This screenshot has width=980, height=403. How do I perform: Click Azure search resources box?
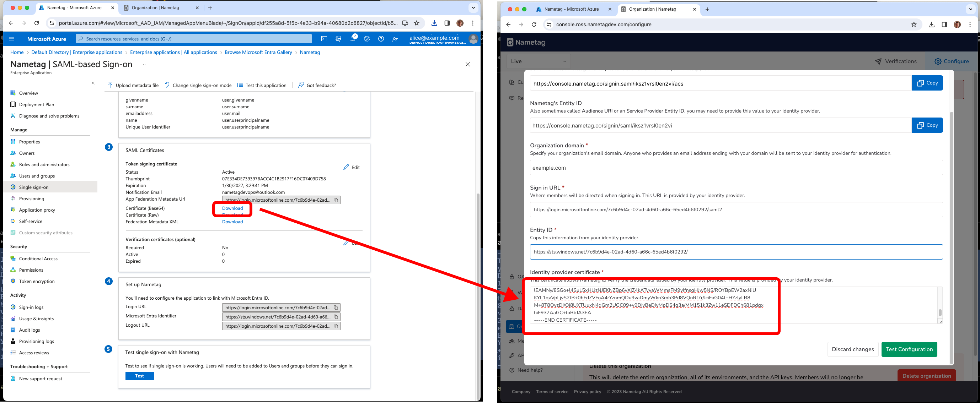pos(193,39)
